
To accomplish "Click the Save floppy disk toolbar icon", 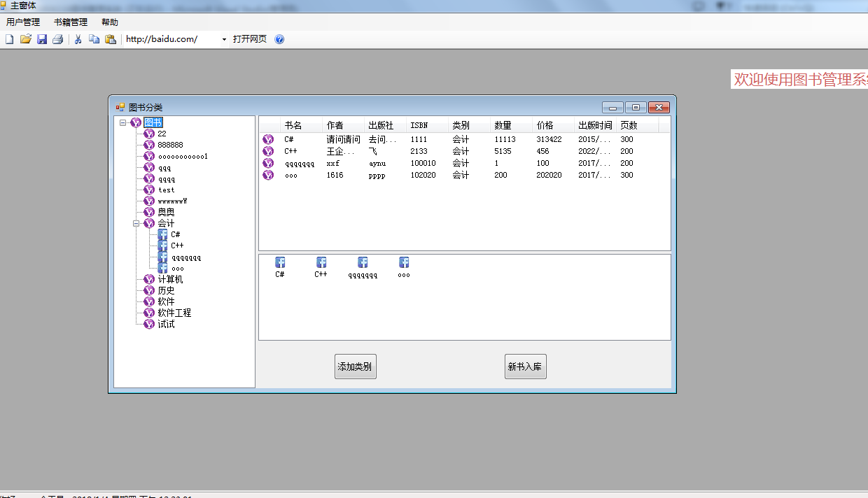I will pos(42,39).
